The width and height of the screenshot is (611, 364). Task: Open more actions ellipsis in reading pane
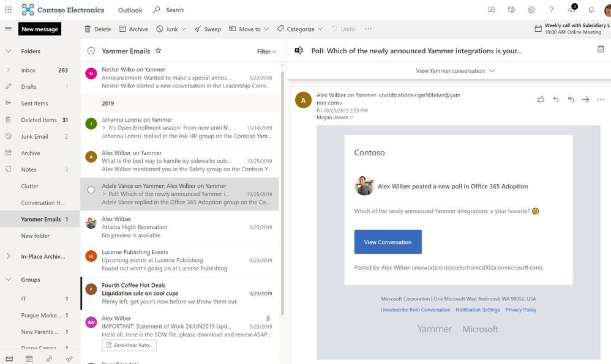pos(601,99)
